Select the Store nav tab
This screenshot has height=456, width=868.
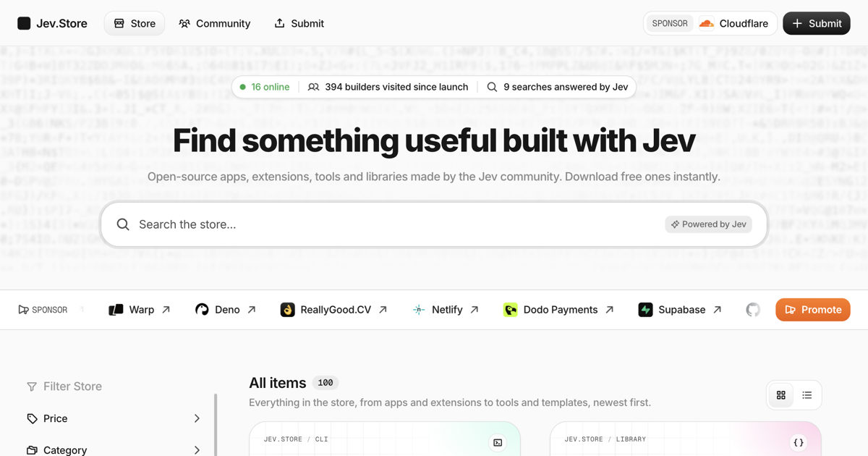click(x=135, y=23)
